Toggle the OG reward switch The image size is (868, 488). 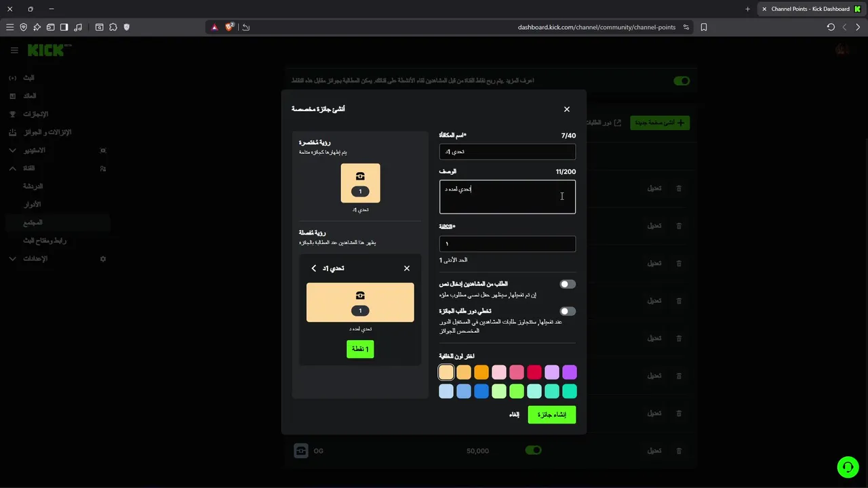click(x=533, y=450)
